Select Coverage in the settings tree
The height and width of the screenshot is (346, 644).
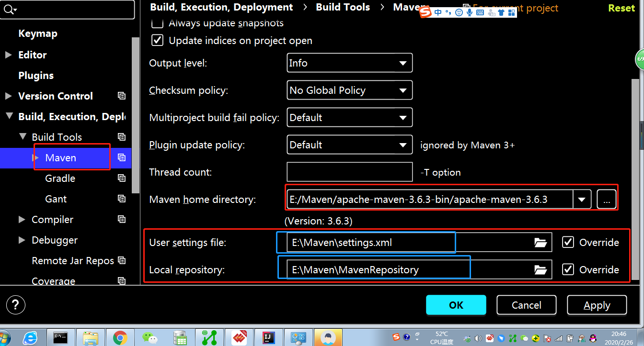[x=54, y=281]
